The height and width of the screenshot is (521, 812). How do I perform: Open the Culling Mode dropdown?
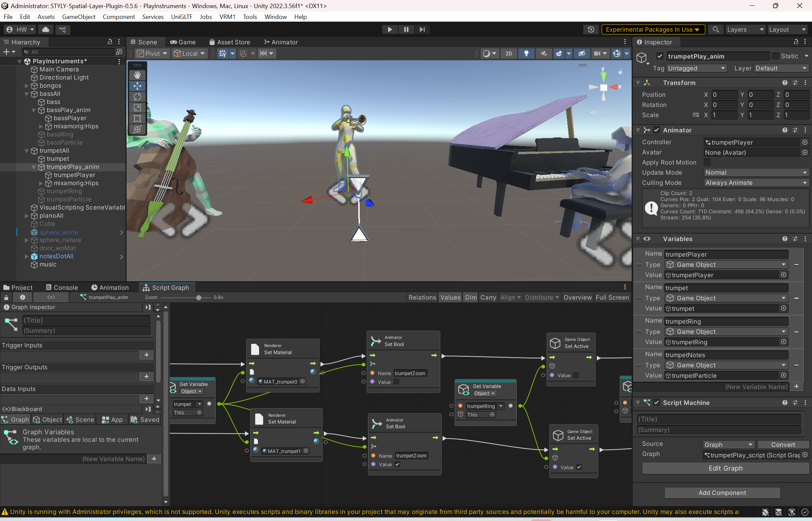[x=756, y=183]
